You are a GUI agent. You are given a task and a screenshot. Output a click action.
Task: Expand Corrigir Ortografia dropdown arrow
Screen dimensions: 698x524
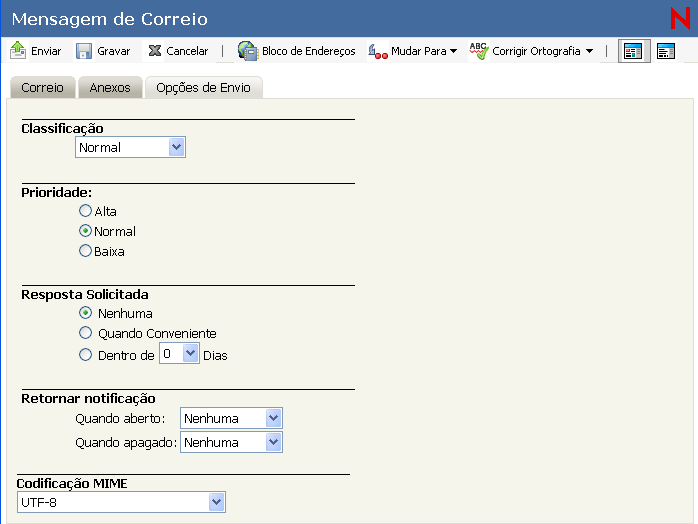coord(589,51)
